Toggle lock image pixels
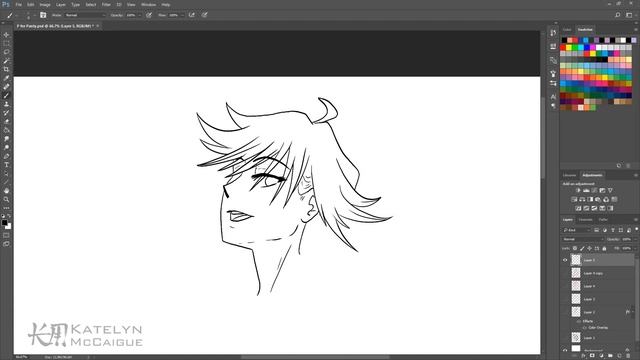This screenshot has width=640, height=360. [x=582, y=248]
